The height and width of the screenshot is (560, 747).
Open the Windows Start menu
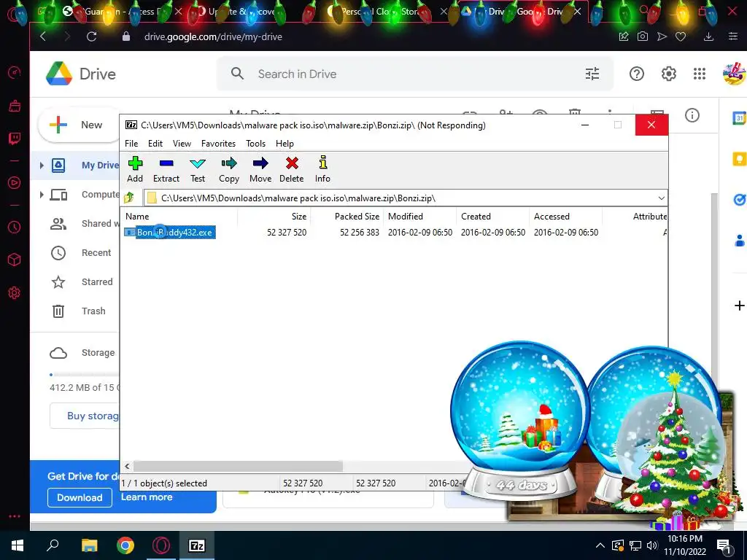18,545
